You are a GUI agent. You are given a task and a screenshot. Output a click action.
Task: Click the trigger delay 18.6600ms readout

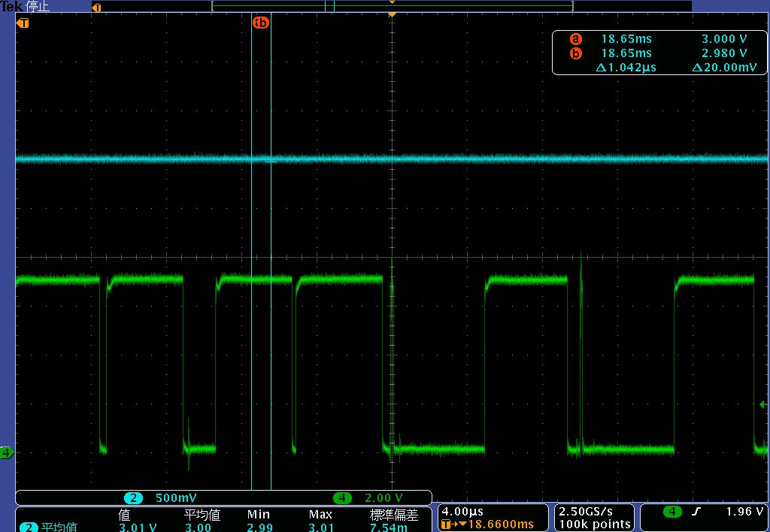click(x=500, y=522)
